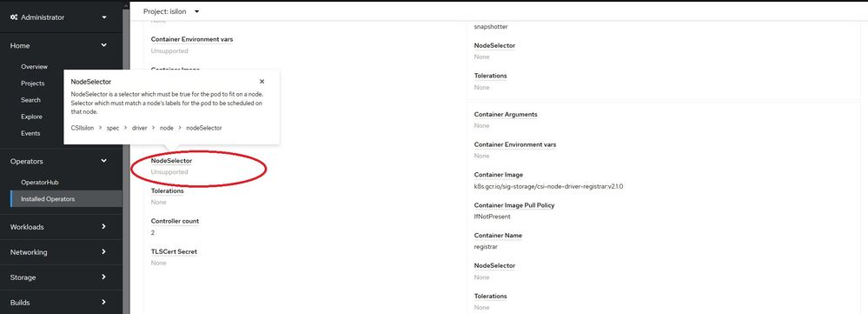Go to Search in sidebar

(31, 100)
